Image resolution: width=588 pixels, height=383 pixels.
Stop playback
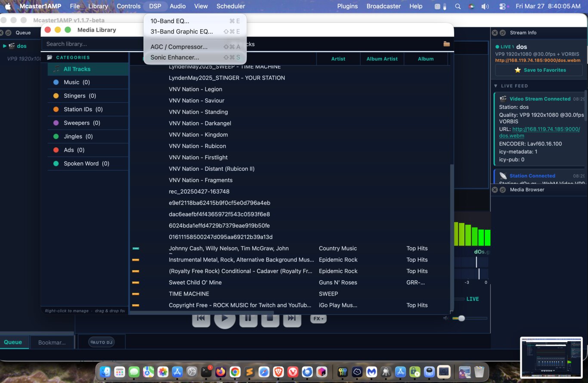[x=270, y=319]
